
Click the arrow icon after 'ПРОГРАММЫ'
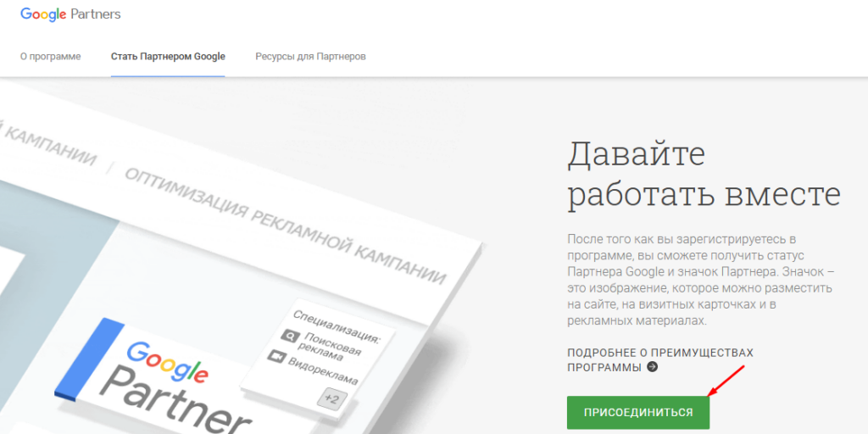tap(652, 367)
